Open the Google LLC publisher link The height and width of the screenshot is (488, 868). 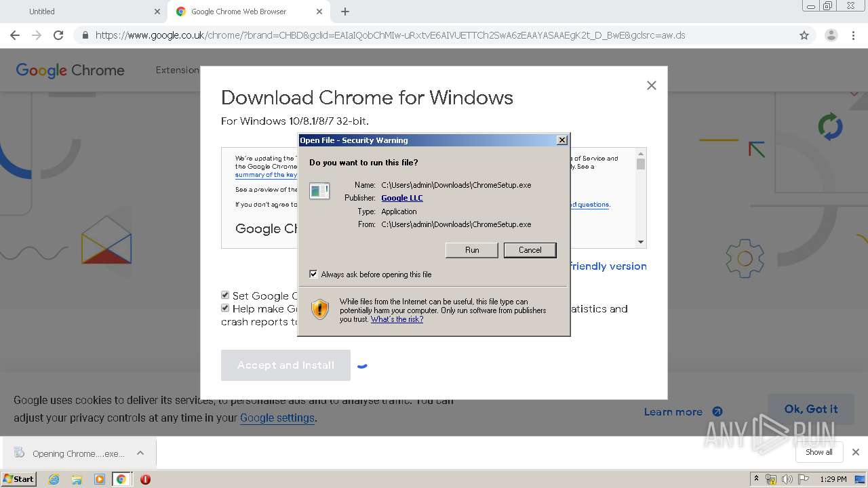point(402,198)
